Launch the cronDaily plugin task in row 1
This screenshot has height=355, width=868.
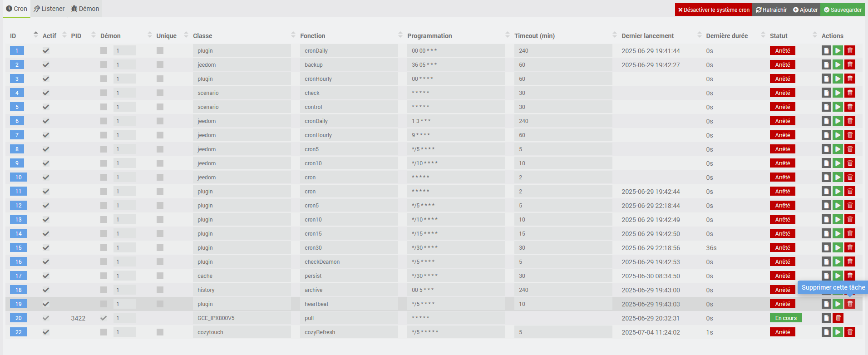(x=838, y=51)
